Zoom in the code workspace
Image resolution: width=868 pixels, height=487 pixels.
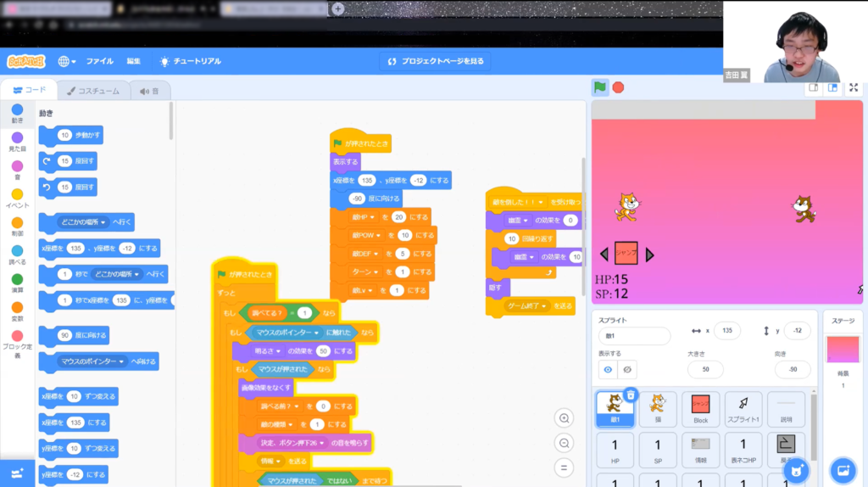coord(564,418)
